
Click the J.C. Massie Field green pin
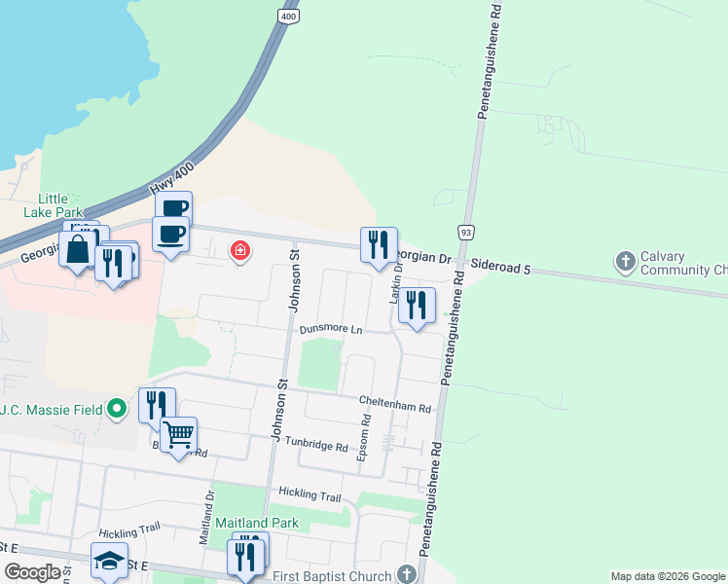pyautogui.click(x=117, y=410)
